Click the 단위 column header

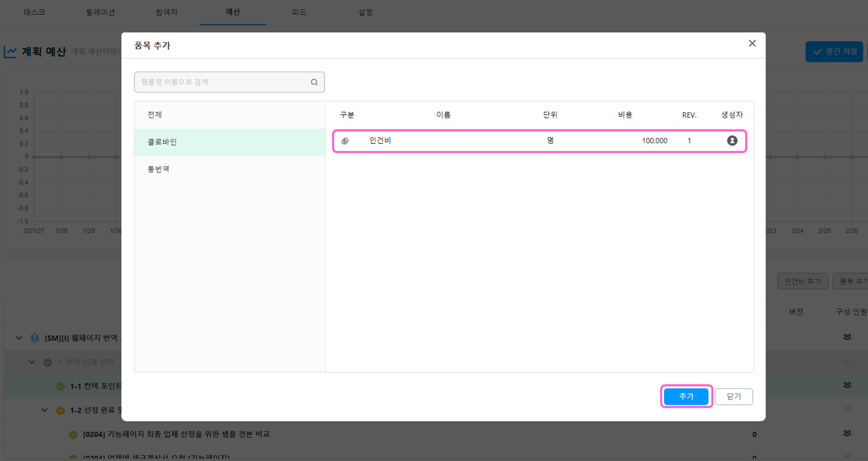550,115
